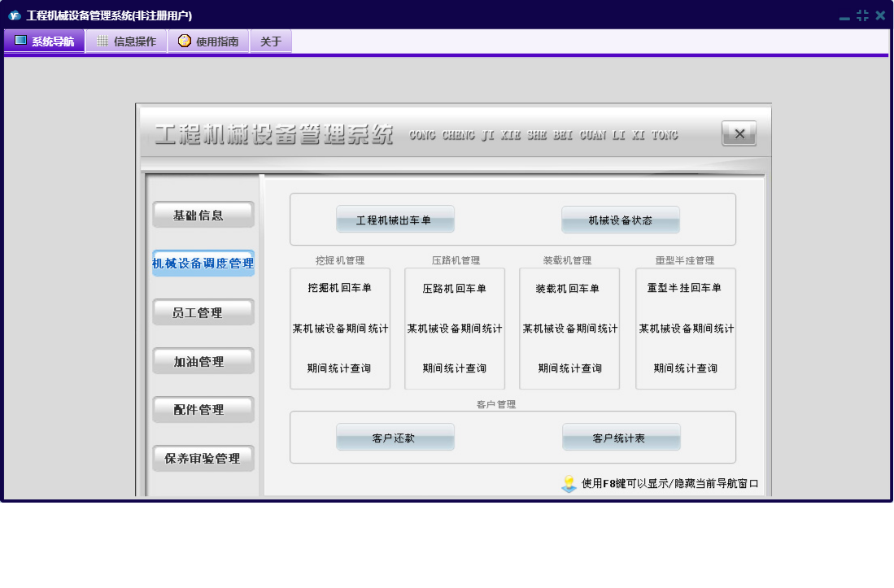The image size is (894, 588).
Task: View 机械设备状态
Action: pos(621,220)
